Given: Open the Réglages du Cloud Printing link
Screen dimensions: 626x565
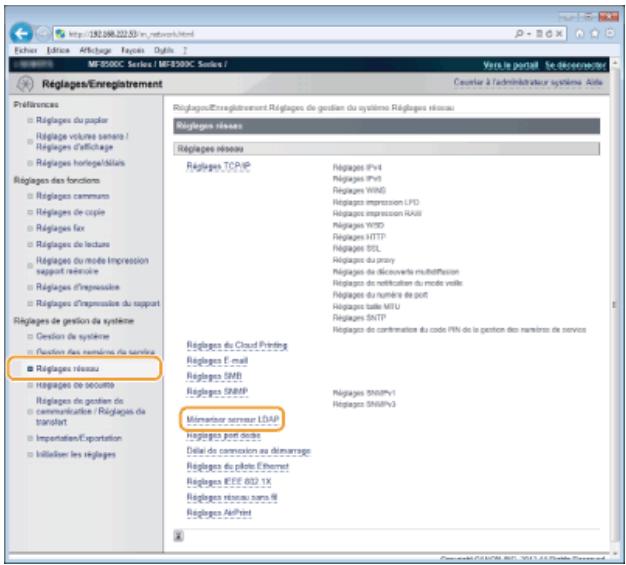Looking at the screenshot, I should point(237,345).
